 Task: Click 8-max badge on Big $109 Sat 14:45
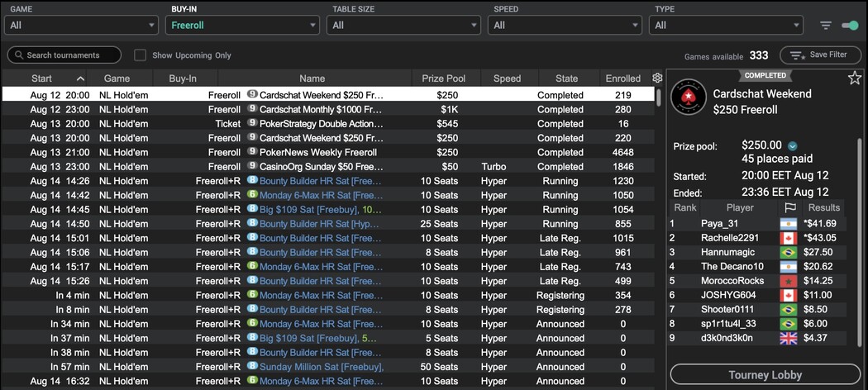252,209
